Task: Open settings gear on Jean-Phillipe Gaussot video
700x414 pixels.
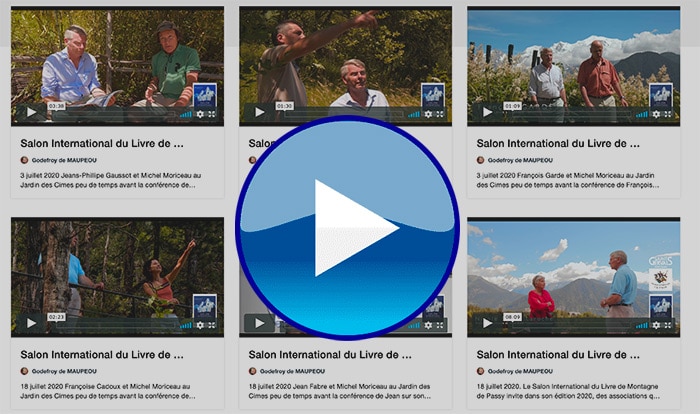Action: coord(200,114)
